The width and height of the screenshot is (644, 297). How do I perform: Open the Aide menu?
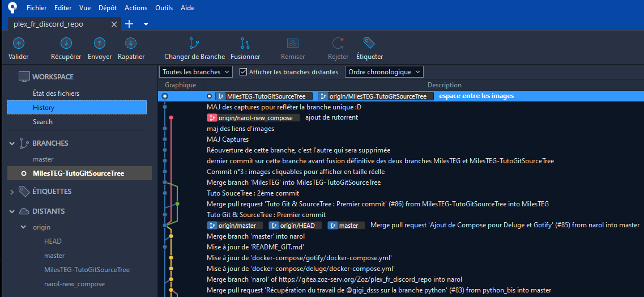pos(187,8)
